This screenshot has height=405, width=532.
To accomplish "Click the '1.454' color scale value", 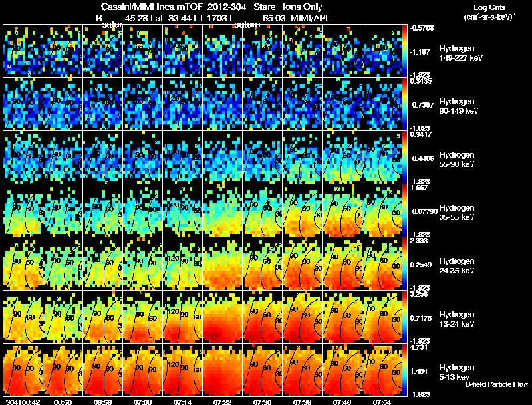I will [420, 372].
